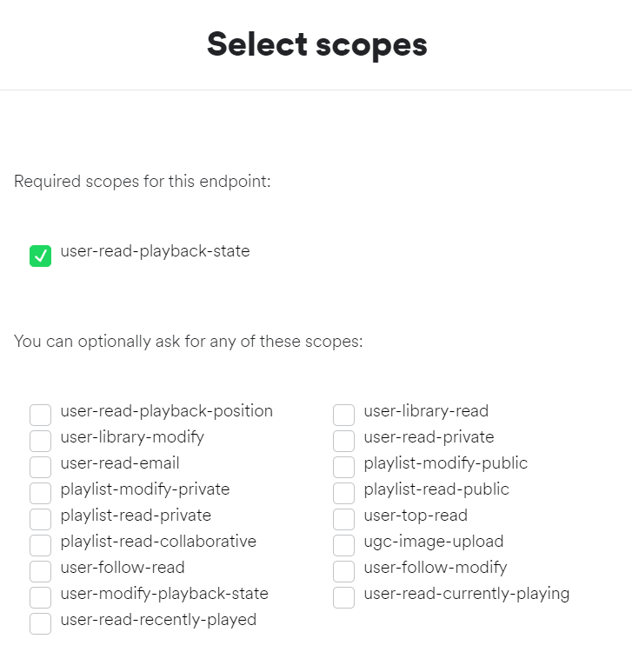
Task: Select the user-read-email scope
Action: tap(40, 467)
